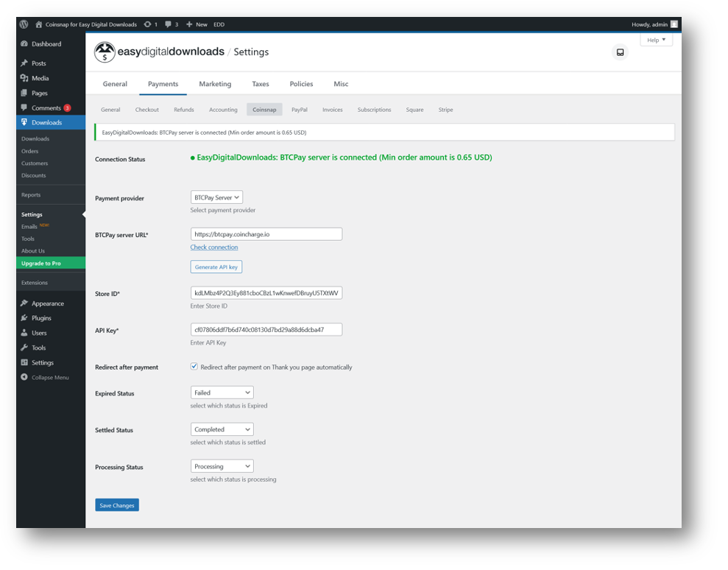Click the Media icon in sidebar
Image resolution: width=728 pixels, height=570 pixels.
(24, 78)
